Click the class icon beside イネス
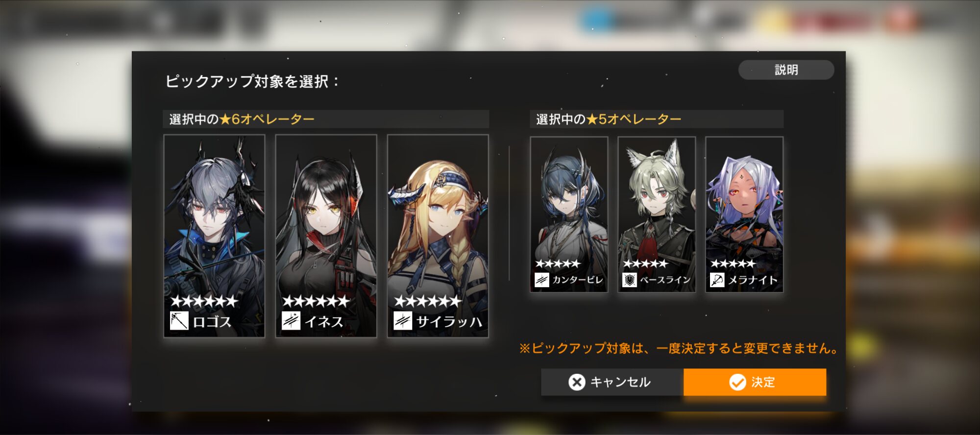Image resolution: width=980 pixels, height=435 pixels. [x=291, y=321]
